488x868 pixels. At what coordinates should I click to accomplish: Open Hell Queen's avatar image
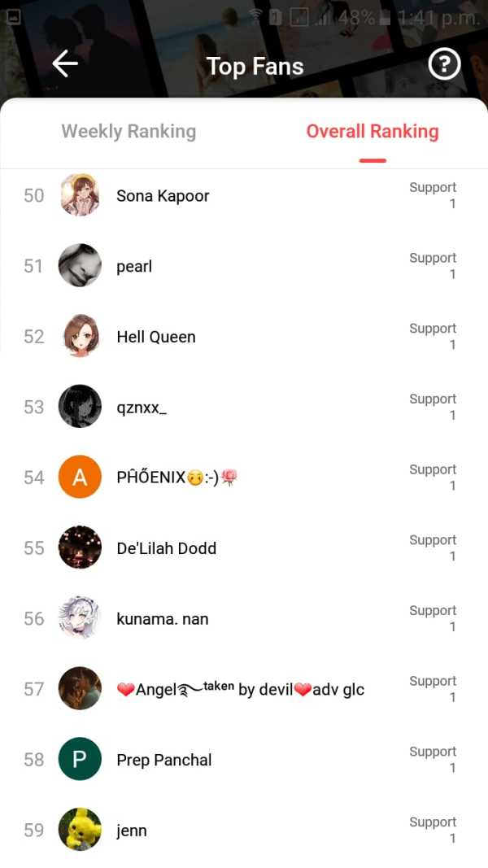point(80,337)
